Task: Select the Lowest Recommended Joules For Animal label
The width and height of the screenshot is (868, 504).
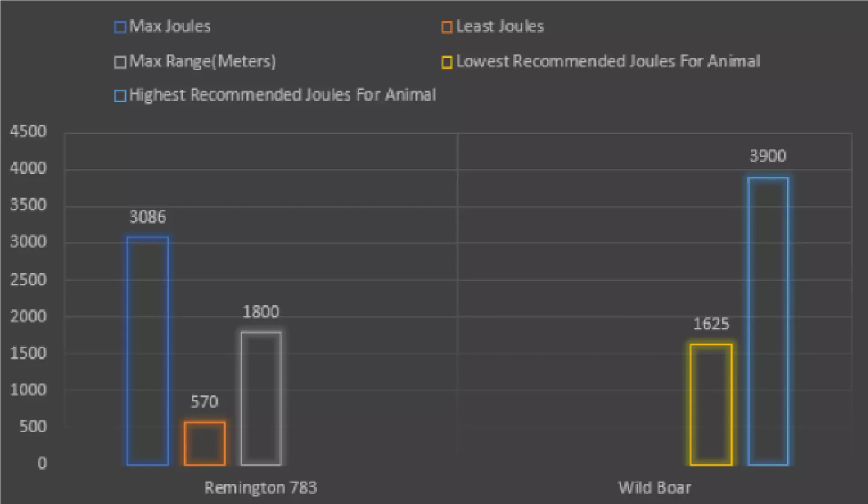Action: pyautogui.click(x=608, y=61)
